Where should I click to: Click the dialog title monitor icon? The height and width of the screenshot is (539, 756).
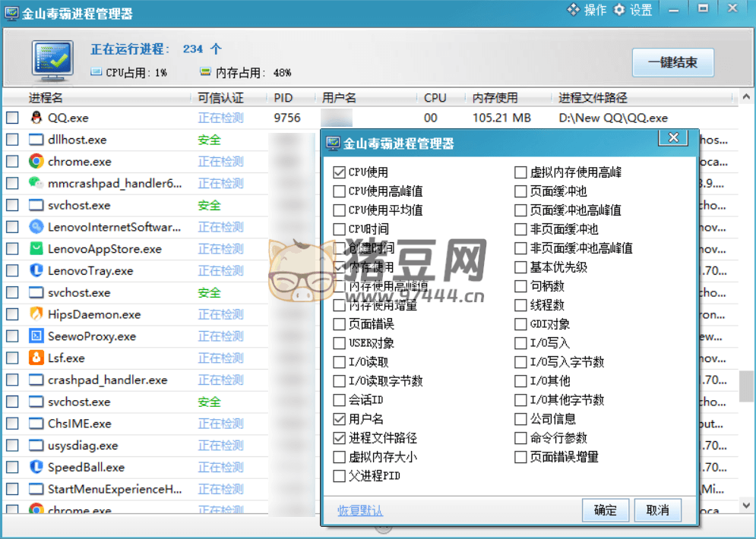tap(333, 143)
